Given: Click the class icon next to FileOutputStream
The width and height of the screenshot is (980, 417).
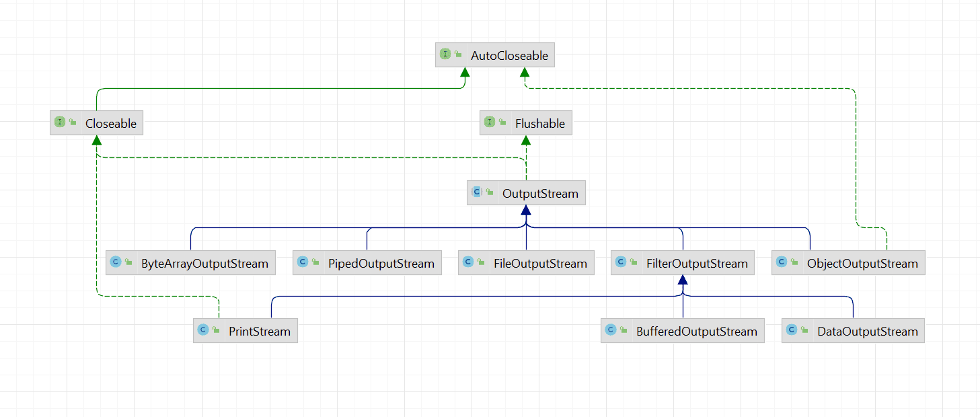Looking at the screenshot, I should click(467, 262).
